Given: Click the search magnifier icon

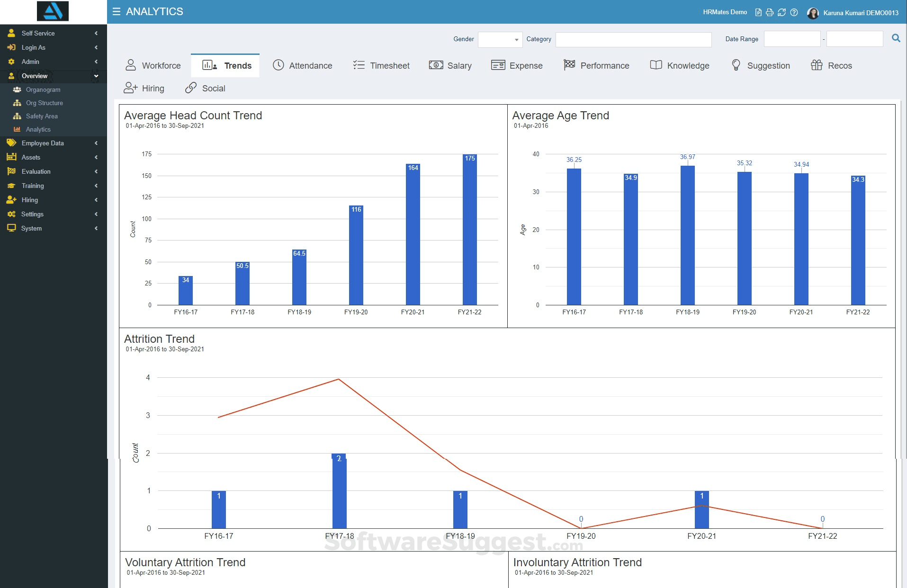Looking at the screenshot, I should pyautogui.click(x=896, y=38).
